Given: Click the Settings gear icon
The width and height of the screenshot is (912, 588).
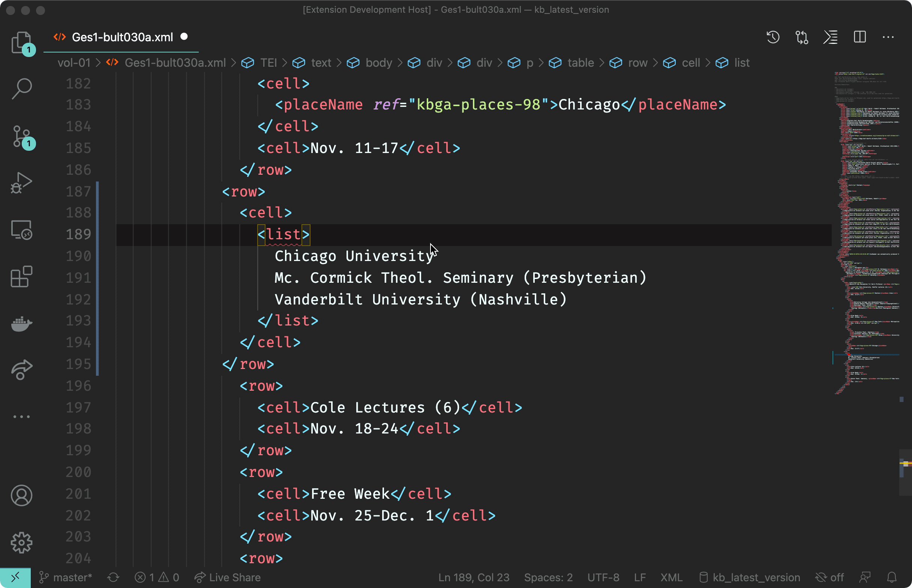Looking at the screenshot, I should point(22,542).
